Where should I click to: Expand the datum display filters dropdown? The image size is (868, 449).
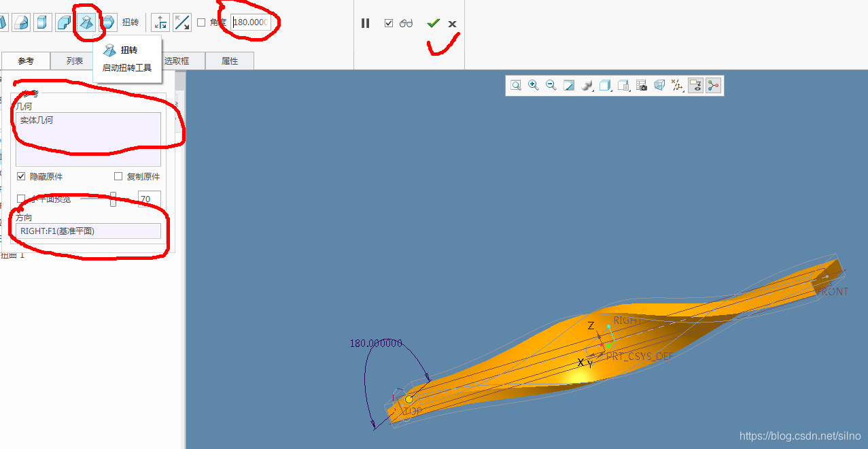click(x=677, y=85)
